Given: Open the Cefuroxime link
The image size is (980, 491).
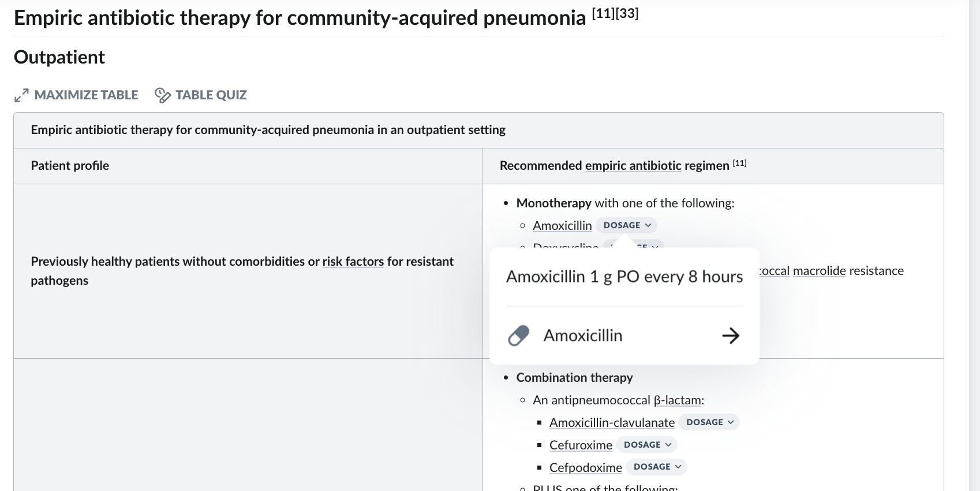Looking at the screenshot, I should [x=581, y=445].
